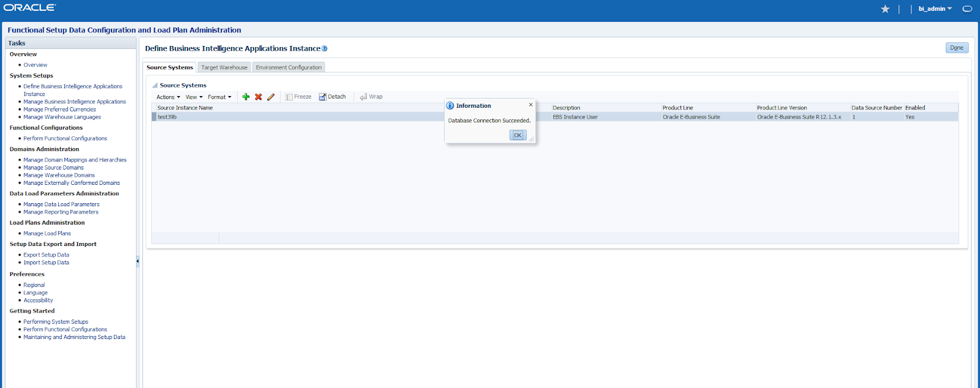Open Manage Domain Mappings and Hierarchies link
The height and width of the screenshot is (388, 980).
(x=75, y=160)
